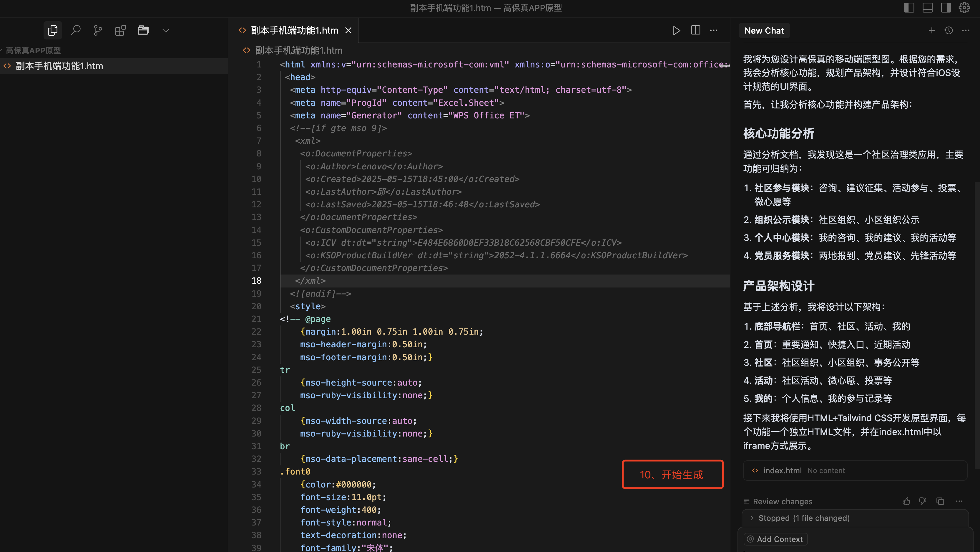Open the Explorer files icon
The height and width of the screenshot is (552, 980).
(x=52, y=30)
